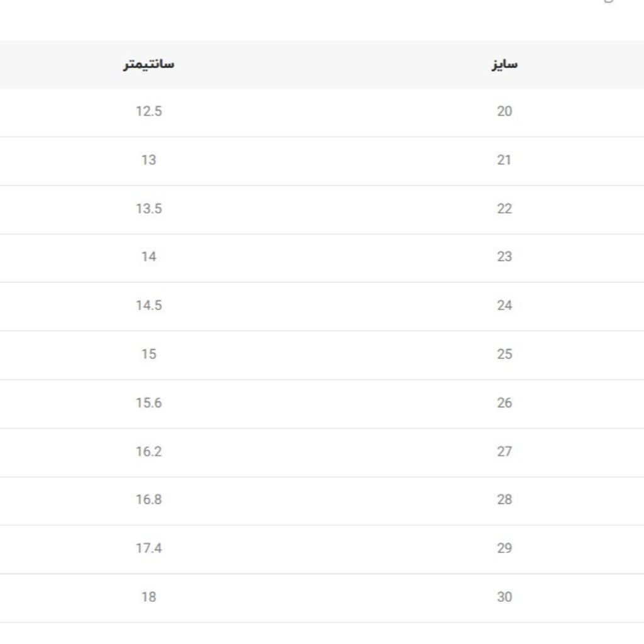Select the size 22 cell

click(504, 209)
